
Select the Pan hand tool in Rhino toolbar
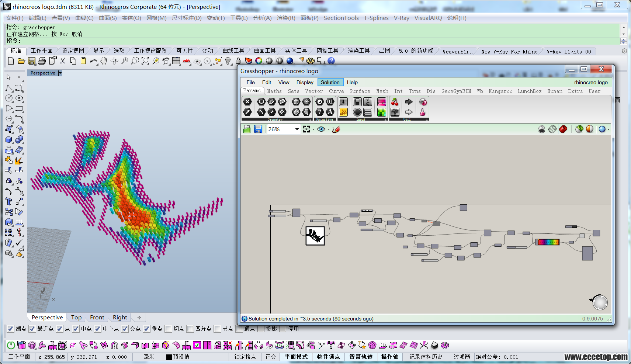click(104, 61)
